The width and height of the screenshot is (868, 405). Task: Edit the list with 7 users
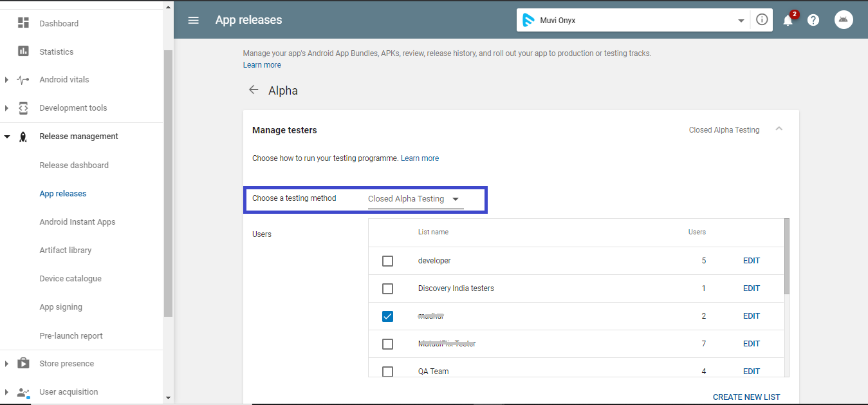coord(752,344)
